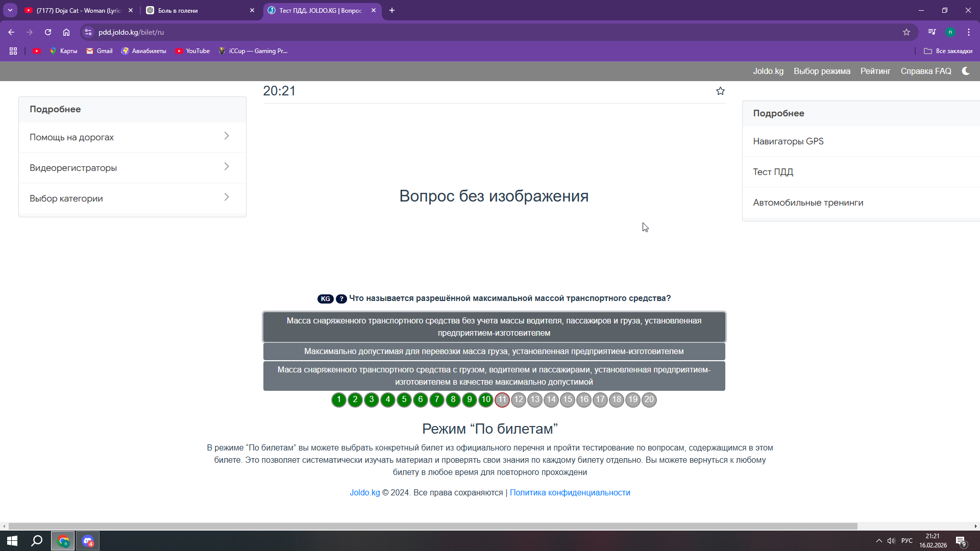Select the second answer about максимально допустимая масса груза

(x=494, y=352)
